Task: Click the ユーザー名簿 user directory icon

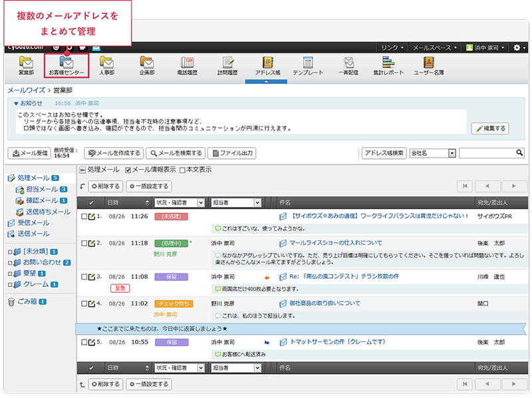Action: 428,65
